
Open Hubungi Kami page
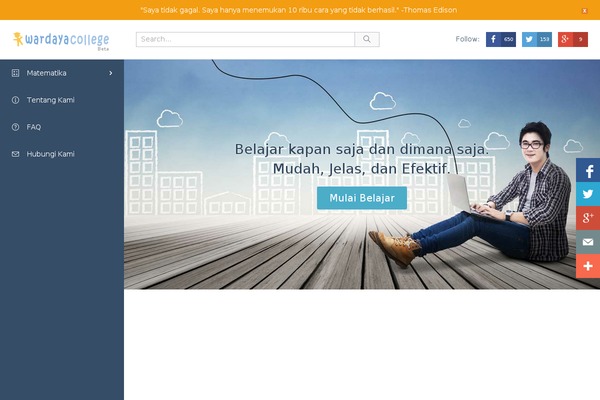click(62, 154)
